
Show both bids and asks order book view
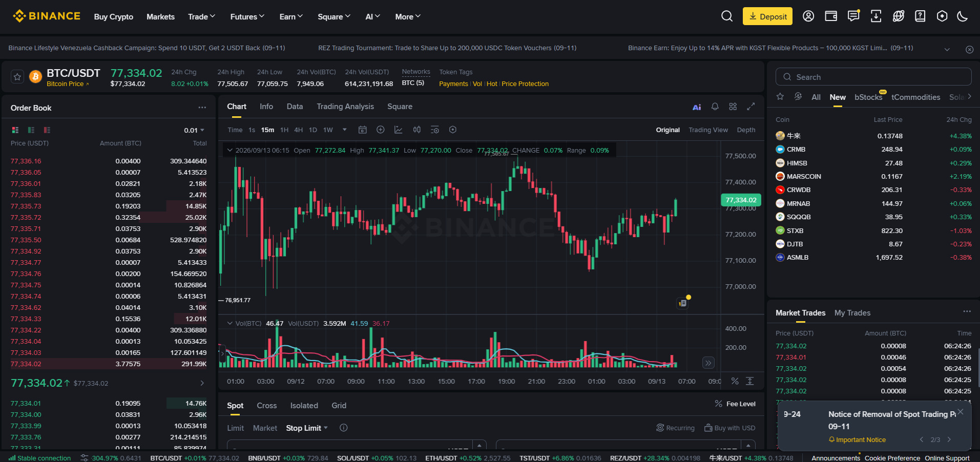pyautogui.click(x=15, y=130)
